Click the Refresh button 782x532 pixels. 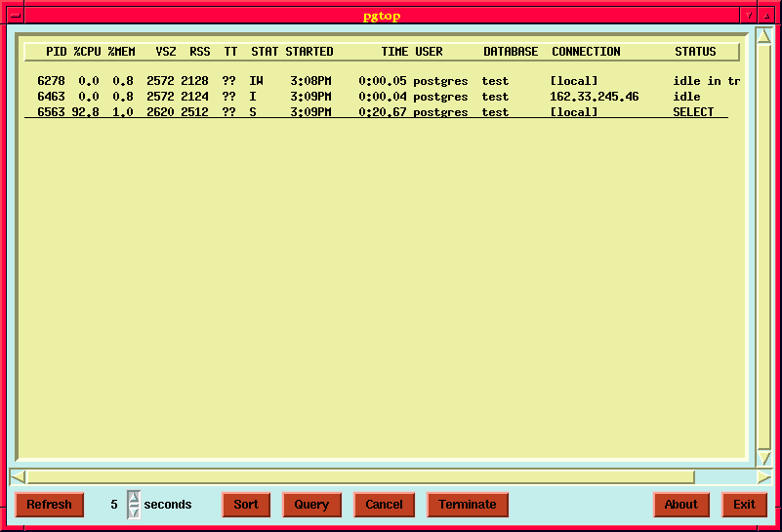pos(49,505)
